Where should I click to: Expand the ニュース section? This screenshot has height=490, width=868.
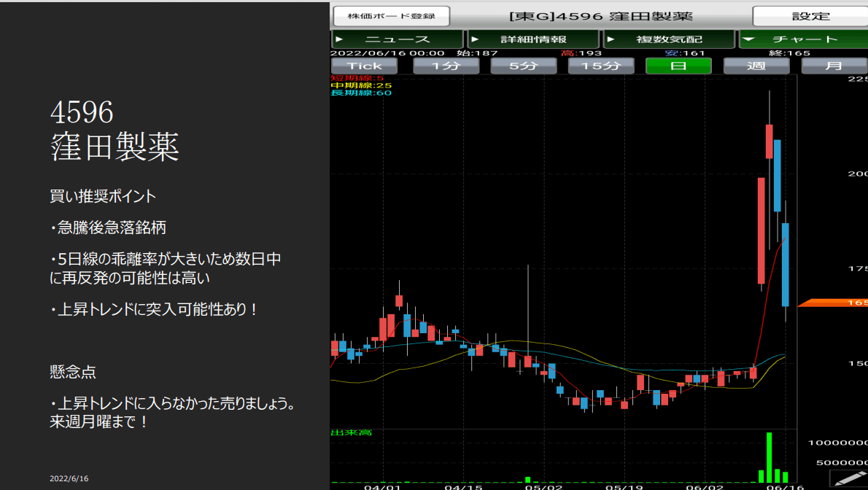(x=397, y=39)
